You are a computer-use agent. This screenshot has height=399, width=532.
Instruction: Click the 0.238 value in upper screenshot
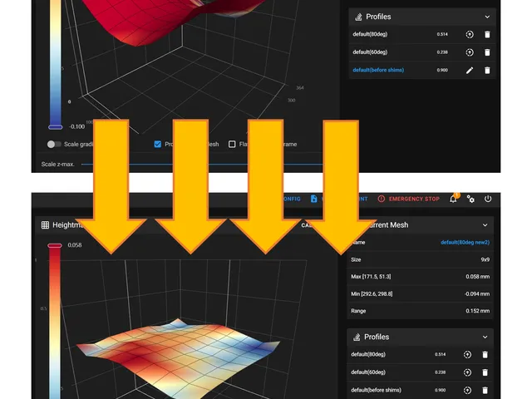pos(442,52)
